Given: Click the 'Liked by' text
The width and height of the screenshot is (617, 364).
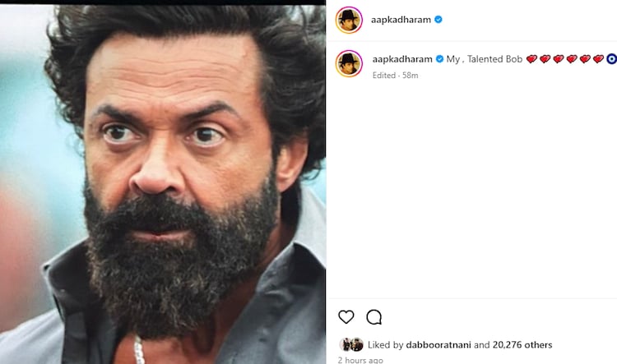Looking at the screenshot, I should click(x=385, y=345).
